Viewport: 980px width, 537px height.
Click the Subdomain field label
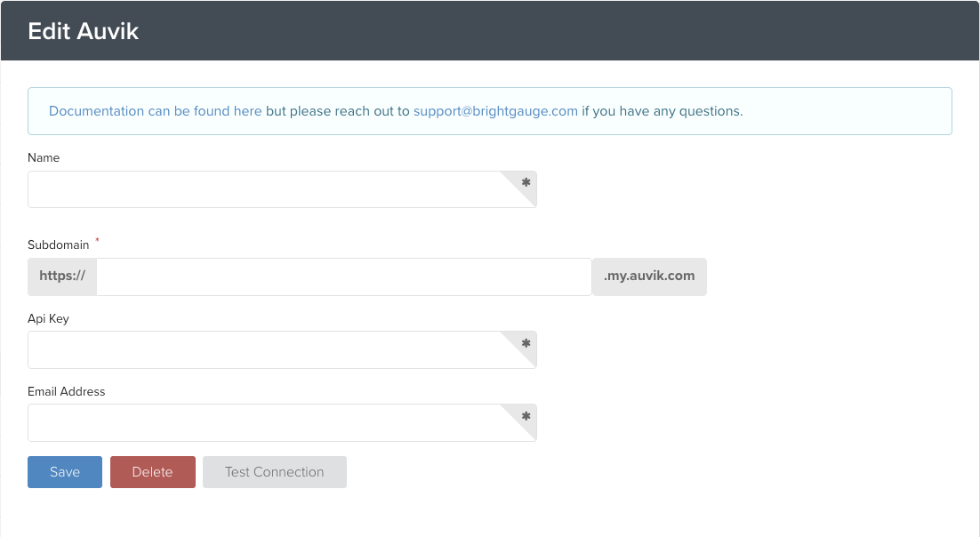tap(58, 245)
